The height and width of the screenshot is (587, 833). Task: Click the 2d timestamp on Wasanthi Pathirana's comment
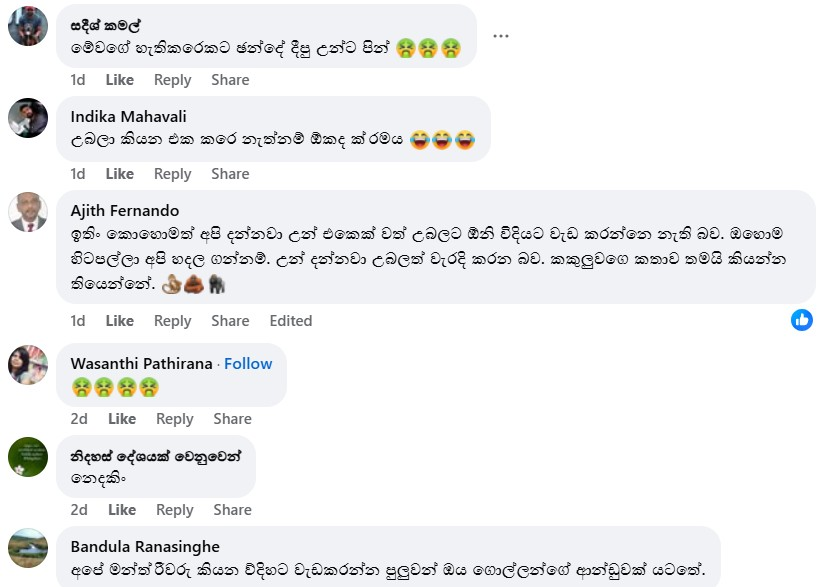tap(79, 419)
